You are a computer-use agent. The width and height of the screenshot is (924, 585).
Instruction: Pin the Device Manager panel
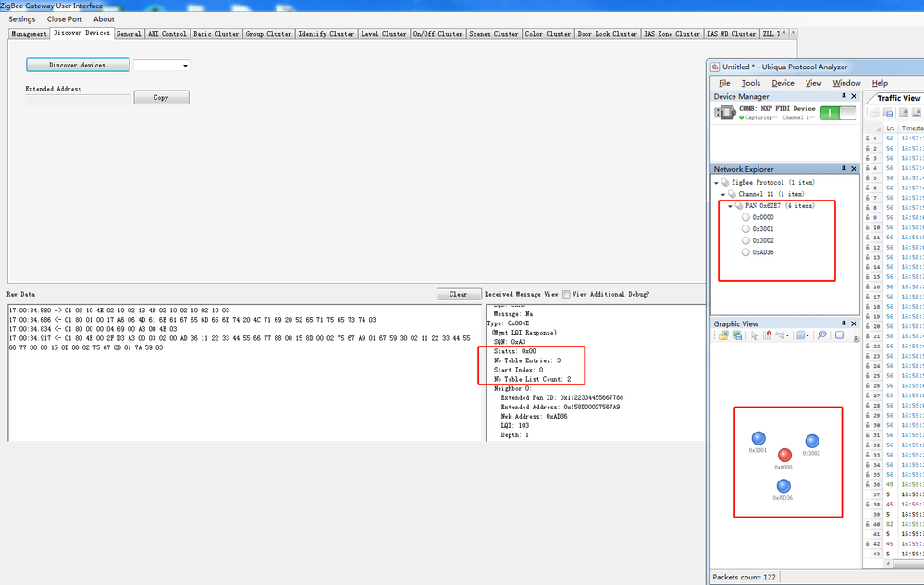844,96
